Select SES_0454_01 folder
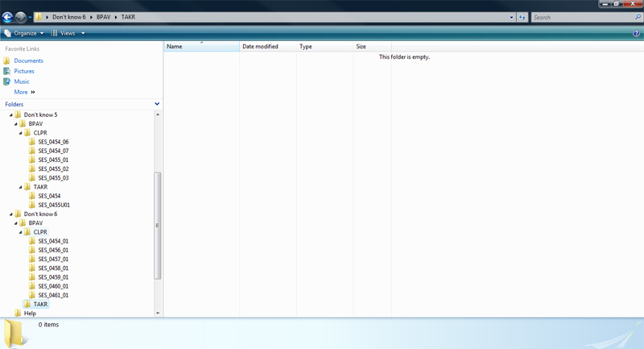Viewport: 644px width, 349px height. tap(53, 241)
